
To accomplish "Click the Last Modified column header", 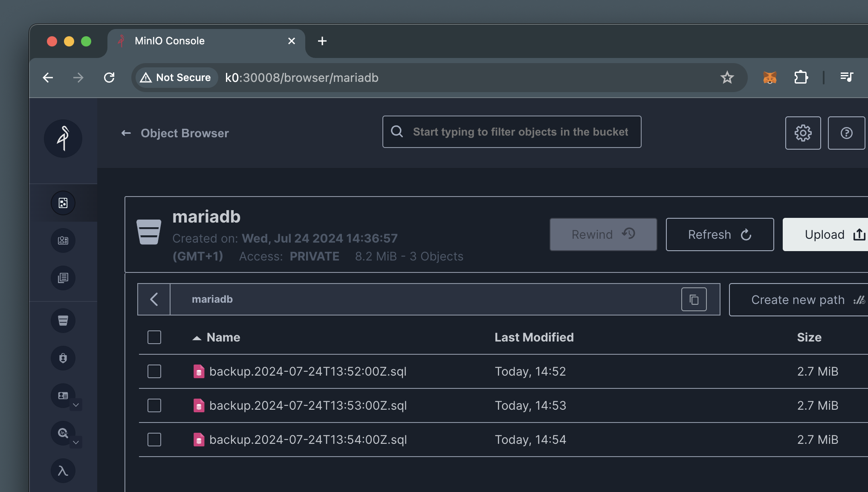I will [534, 337].
